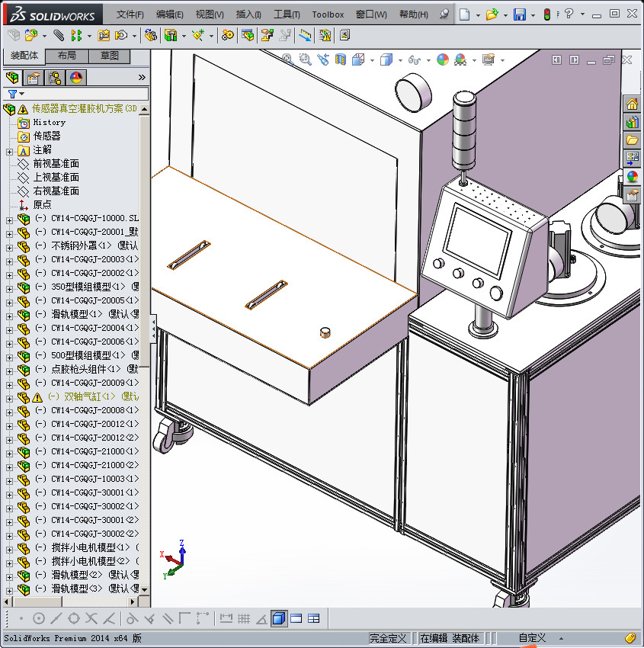This screenshot has width=644, height=648.
Task: Open the DisplayManager color ball tab
Action: point(76,77)
